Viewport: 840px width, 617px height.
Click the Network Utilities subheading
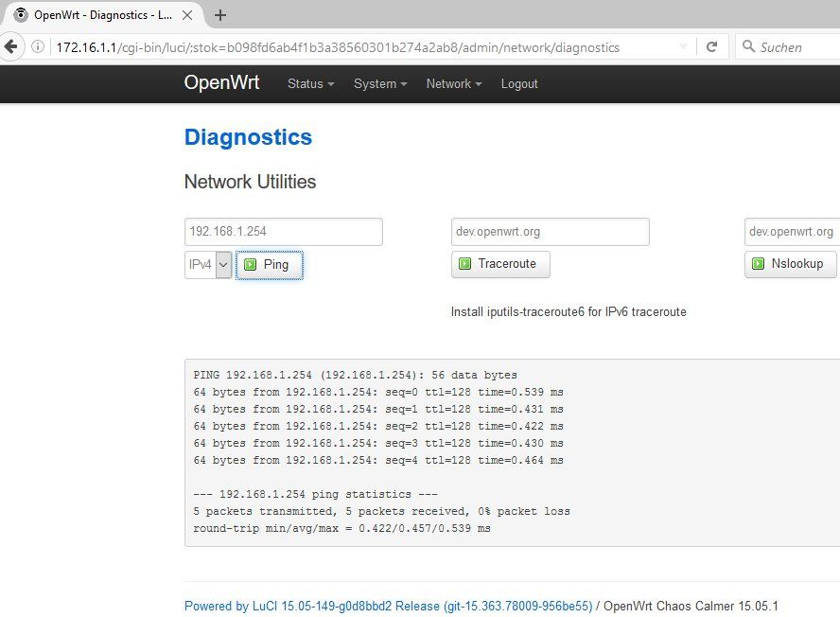[250, 182]
